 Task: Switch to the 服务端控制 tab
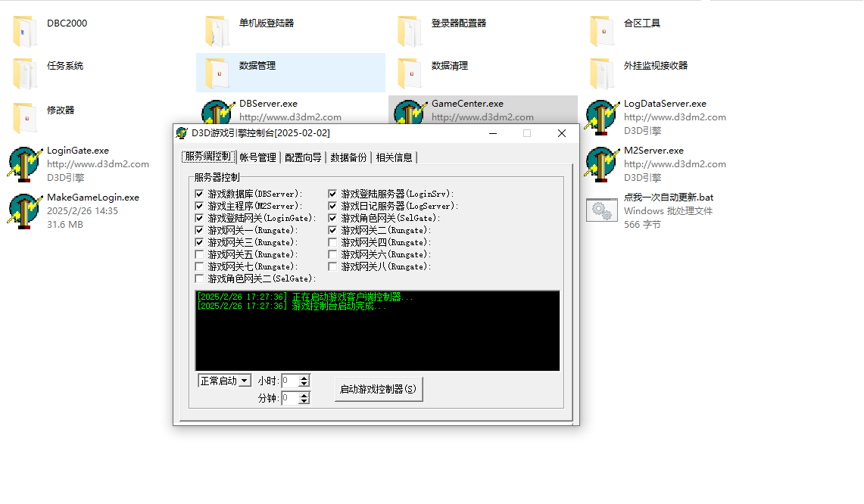tap(208, 157)
